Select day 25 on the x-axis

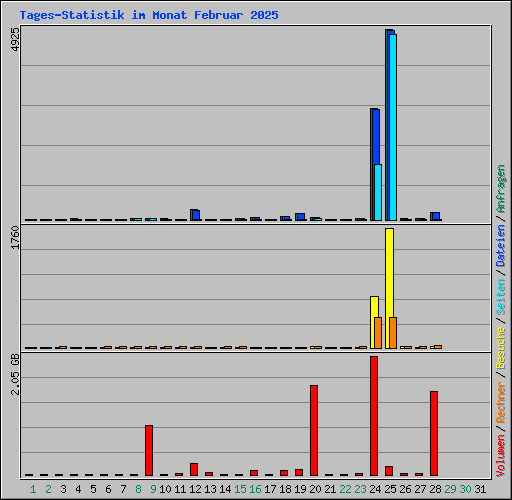click(390, 489)
